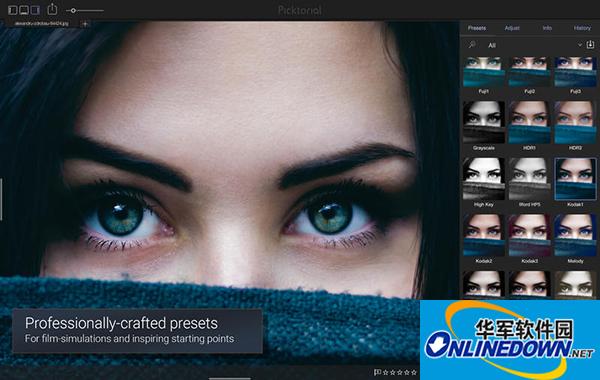
Task: Open the History tab
Action: (582, 28)
